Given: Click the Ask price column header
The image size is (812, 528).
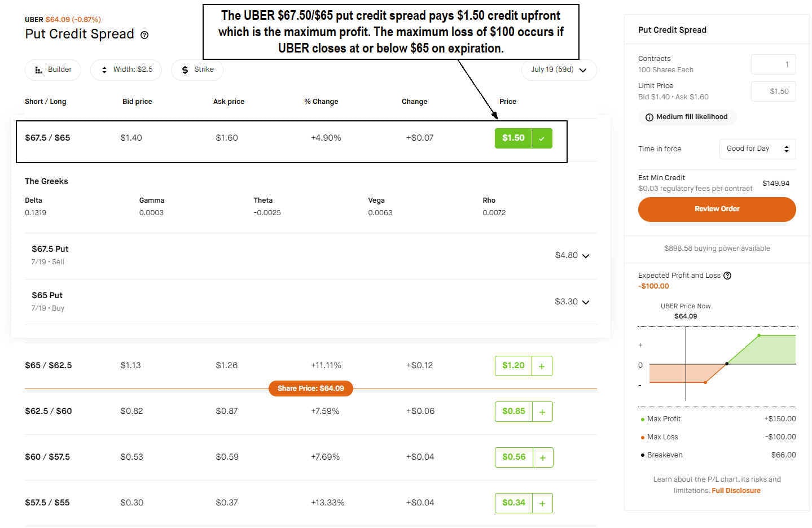Looking at the screenshot, I should click(229, 102).
